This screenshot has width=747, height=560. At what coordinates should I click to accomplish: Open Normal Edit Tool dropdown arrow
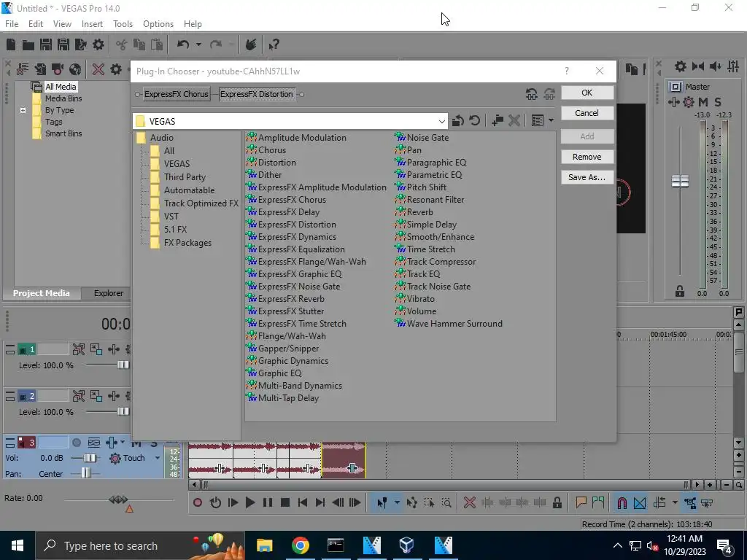coord(397,502)
